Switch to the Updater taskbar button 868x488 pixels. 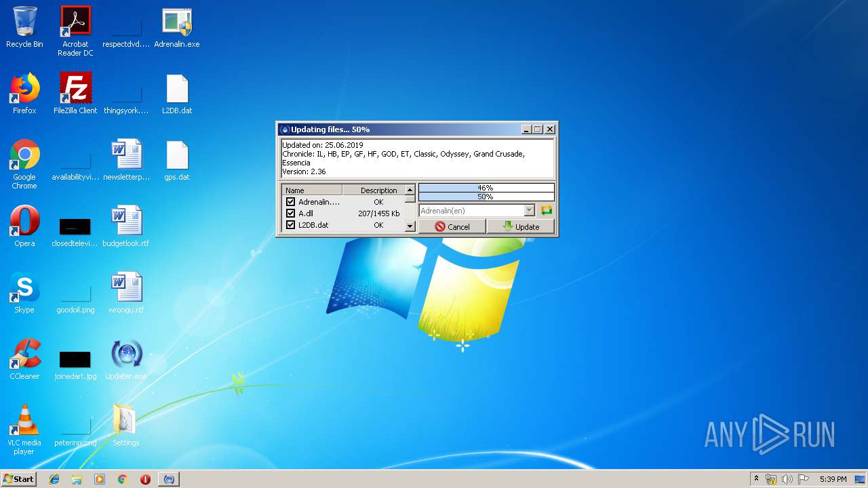coord(169,479)
